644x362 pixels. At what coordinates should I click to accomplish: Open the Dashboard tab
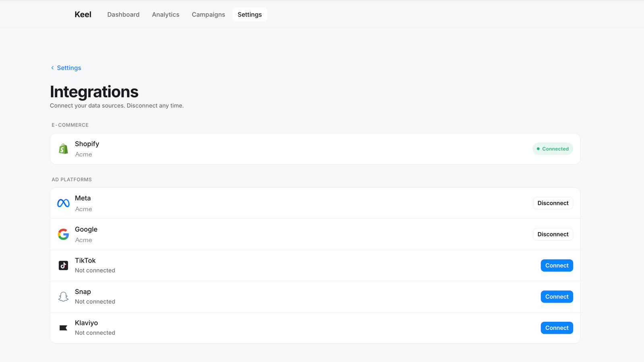click(123, 14)
